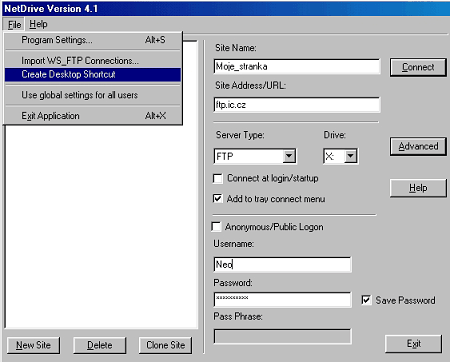Click the Site Name field with Moje_stranka
Viewport: 450px width, 362px height.
pos(297,67)
